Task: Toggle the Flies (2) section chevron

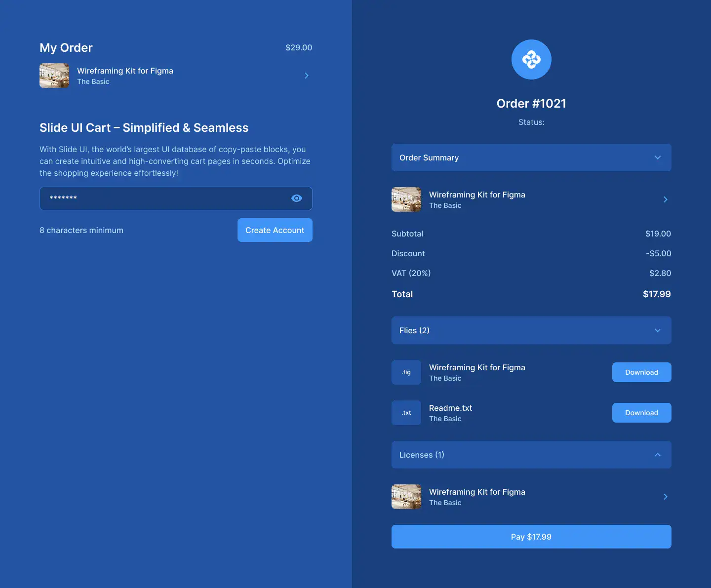Action: point(658,330)
